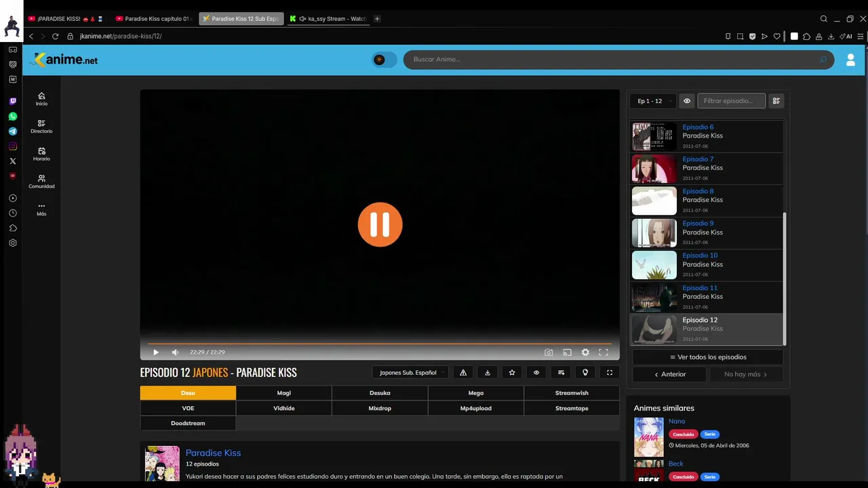The width and height of the screenshot is (868, 488).
Task: Click the search magnifier in Buscar Anime
Action: click(823, 60)
